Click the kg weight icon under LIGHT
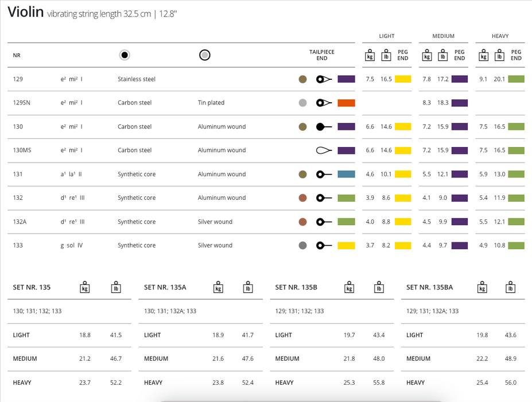The height and width of the screenshot is (402, 532). [x=370, y=55]
